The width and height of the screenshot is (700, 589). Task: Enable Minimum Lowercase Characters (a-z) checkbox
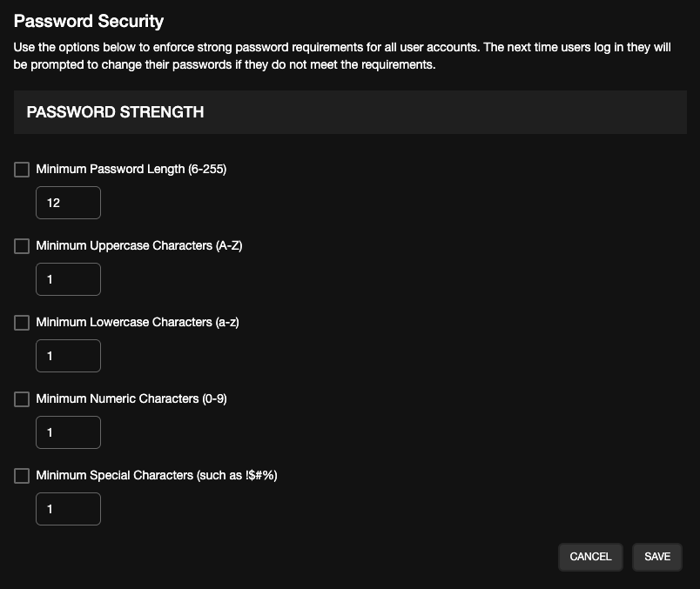tap(22, 323)
